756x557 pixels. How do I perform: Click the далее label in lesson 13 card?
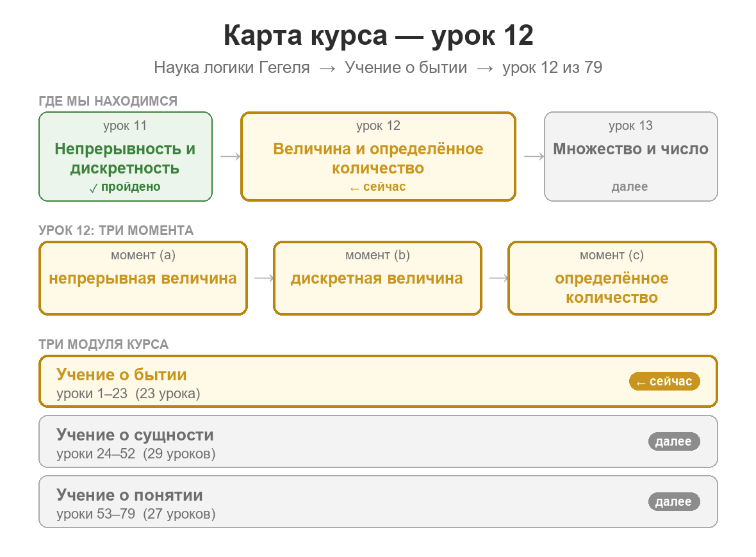630,187
